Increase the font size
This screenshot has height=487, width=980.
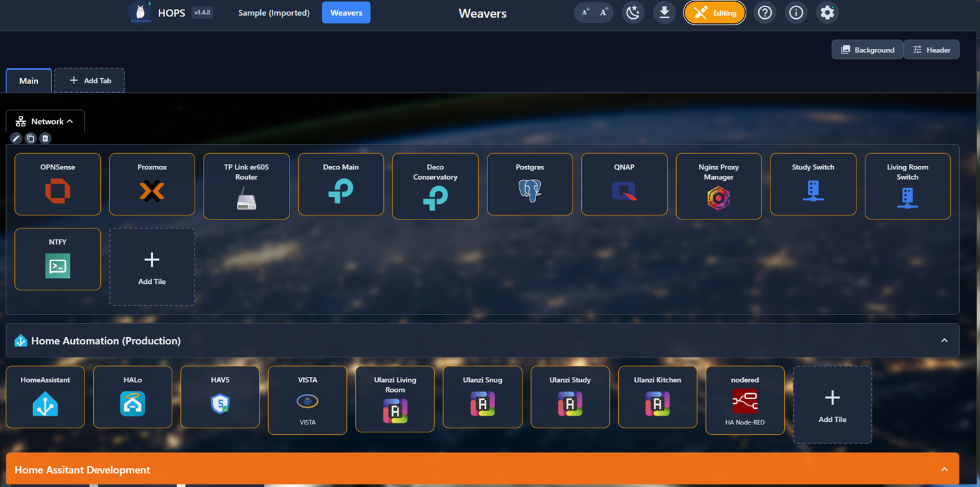[603, 12]
